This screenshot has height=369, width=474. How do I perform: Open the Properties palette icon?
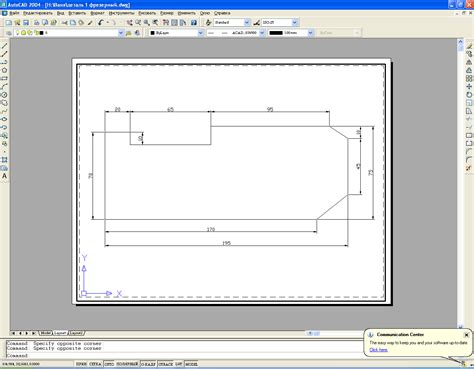click(166, 23)
